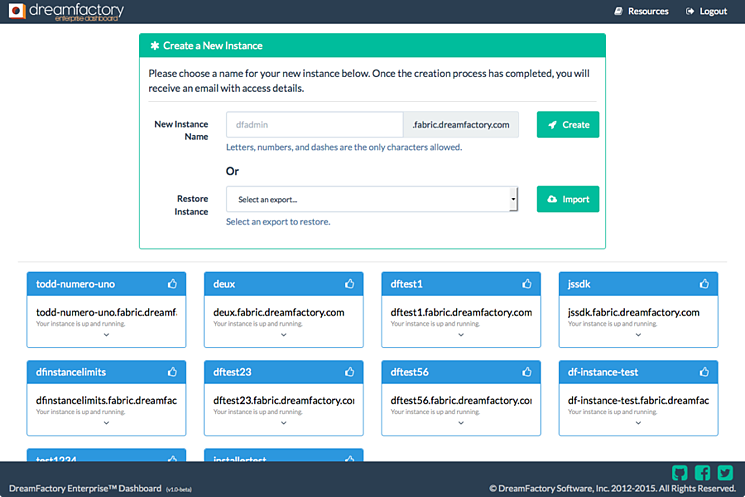The width and height of the screenshot is (745, 497).
Task: Click the GitHub icon in footer
Action: [x=679, y=473]
